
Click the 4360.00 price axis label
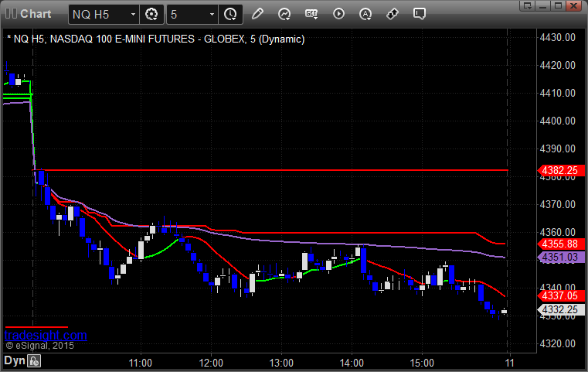[x=557, y=232]
